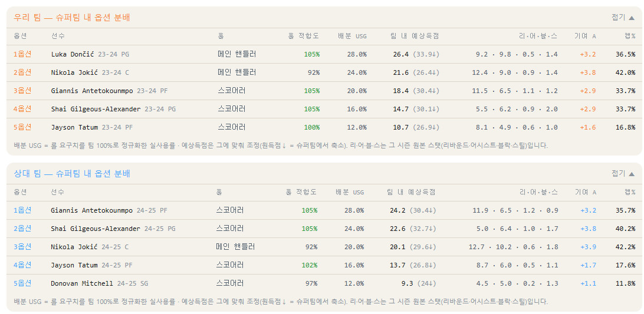Click stat line 8.1 · 4.9 · 0.6 · 1.0
Image resolution: width=644 pixels, height=314 pixels.
pos(517,127)
